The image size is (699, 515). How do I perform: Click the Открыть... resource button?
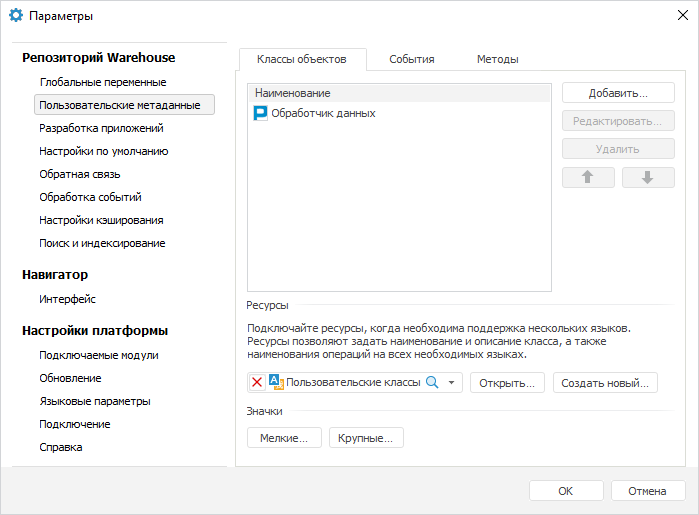(x=508, y=383)
